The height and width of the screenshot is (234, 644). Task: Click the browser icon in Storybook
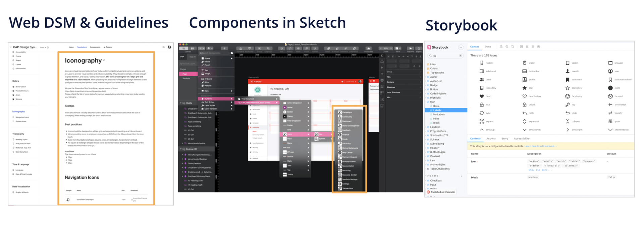(610, 63)
